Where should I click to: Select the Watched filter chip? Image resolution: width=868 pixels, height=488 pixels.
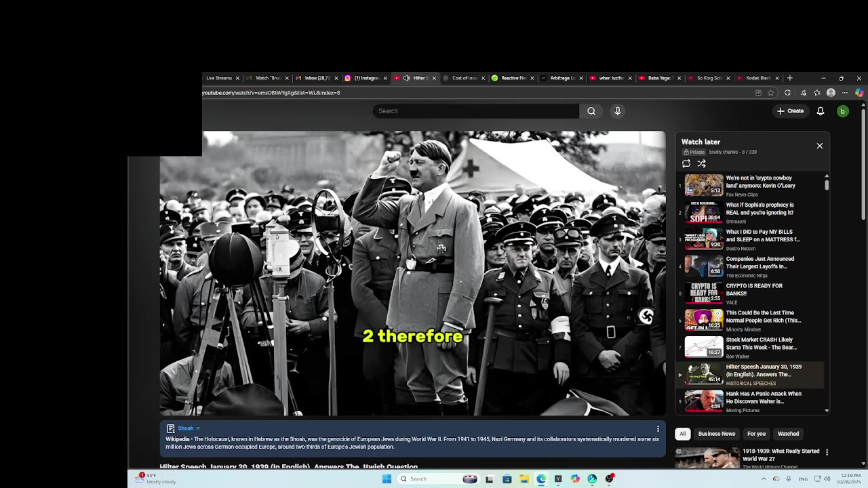click(x=788, y=434)
